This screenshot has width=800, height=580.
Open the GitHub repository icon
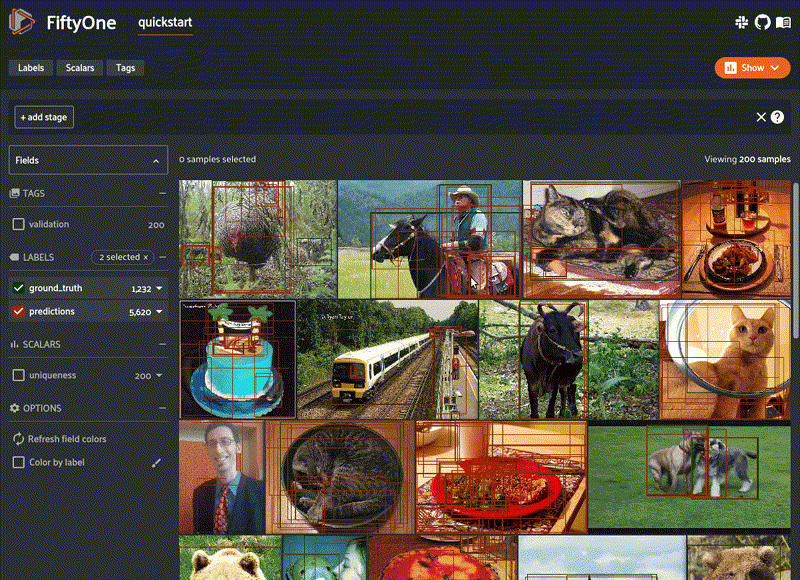(762, 22)
